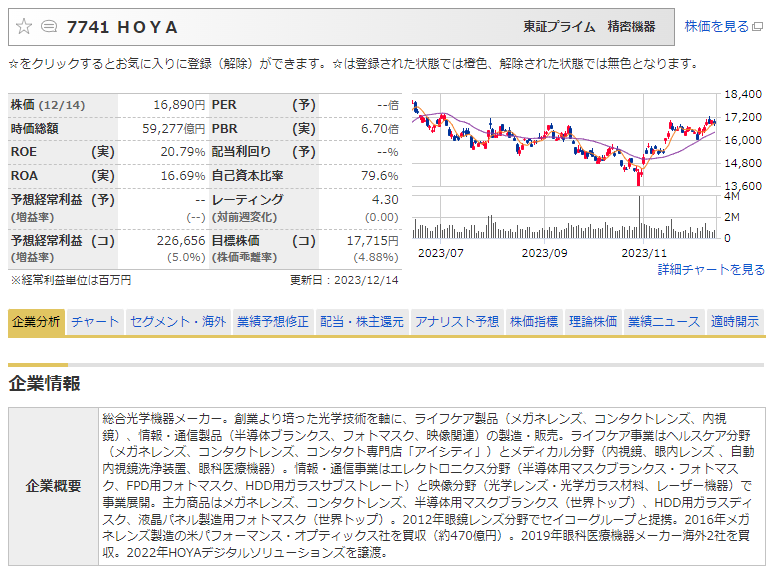Click the 東証プライム market label
Image resolution: width=773 pixels, height=566 pixels.
[559, 27]
